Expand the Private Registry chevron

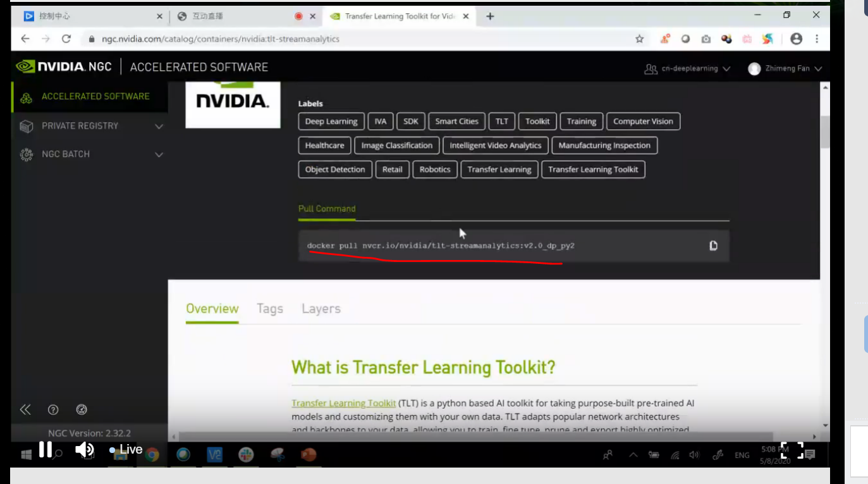pyautogui.click(x=159, y=127)
